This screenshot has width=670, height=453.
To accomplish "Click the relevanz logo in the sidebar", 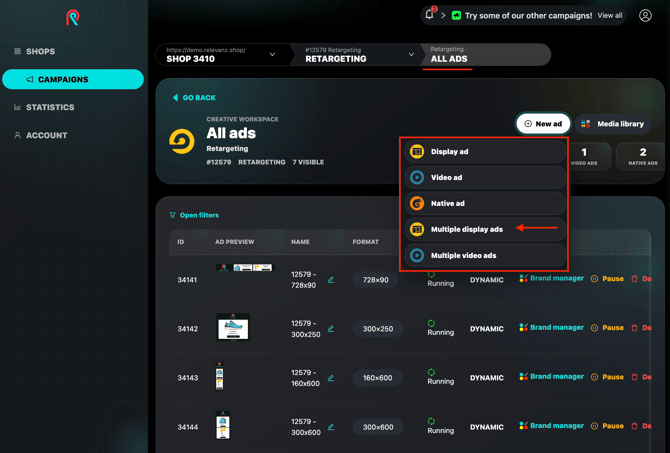I will [73, 18].
